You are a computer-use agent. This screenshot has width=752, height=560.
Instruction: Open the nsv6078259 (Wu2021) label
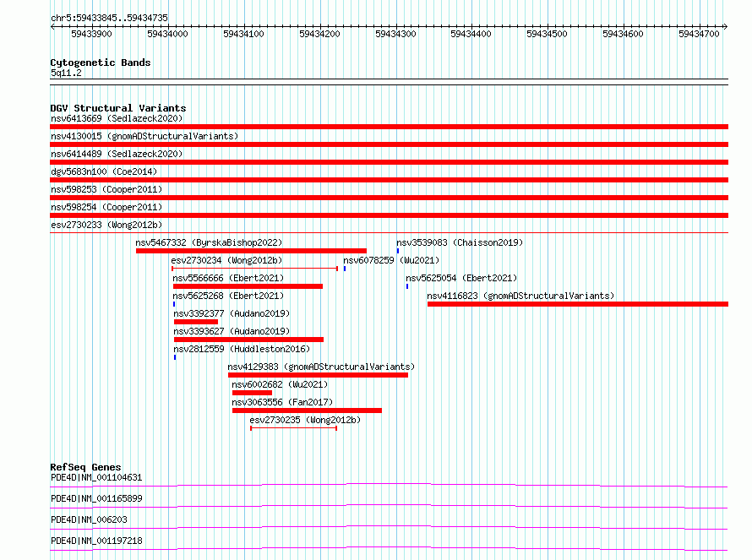pyautogui.click(x=391, y=260)
